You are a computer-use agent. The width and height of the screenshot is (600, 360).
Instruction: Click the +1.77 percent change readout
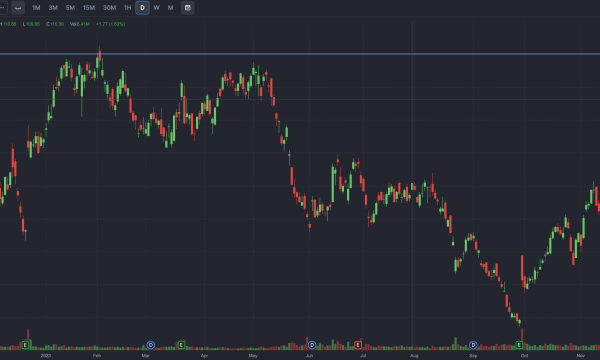[111, 24]
